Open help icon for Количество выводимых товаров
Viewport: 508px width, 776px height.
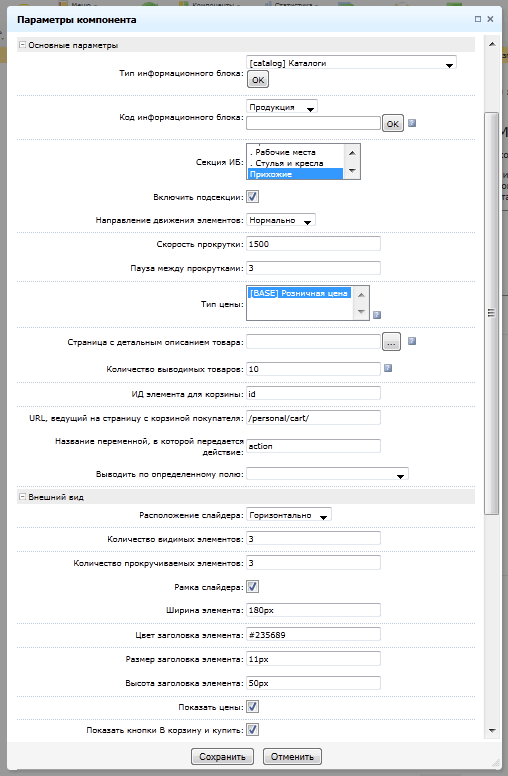coord(388,368)
